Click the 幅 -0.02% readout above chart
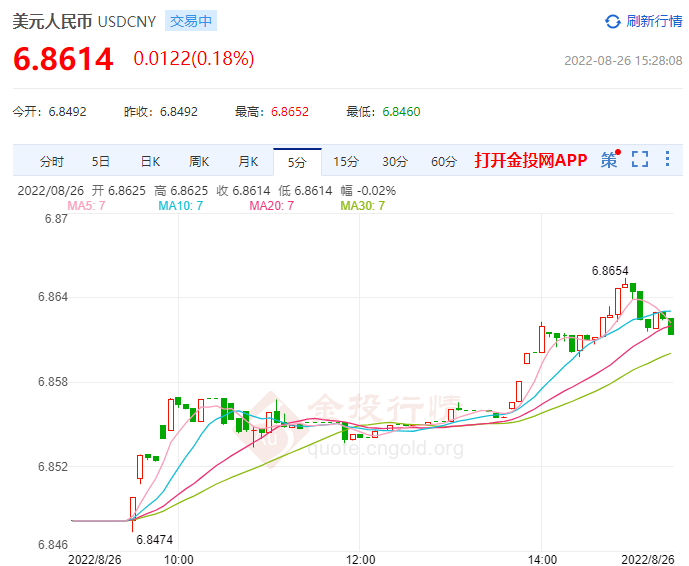The height and width of the screenshot is (566, 689). pyautogui.click(x=368, y=191)
